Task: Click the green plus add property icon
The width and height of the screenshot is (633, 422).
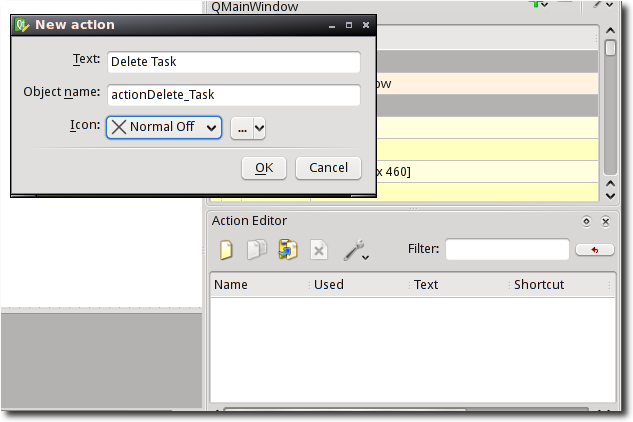Action: (x=538, y=4)
